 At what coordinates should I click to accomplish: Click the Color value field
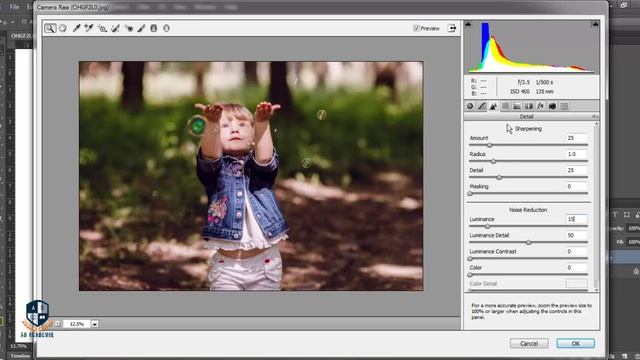tap(576, 268)
